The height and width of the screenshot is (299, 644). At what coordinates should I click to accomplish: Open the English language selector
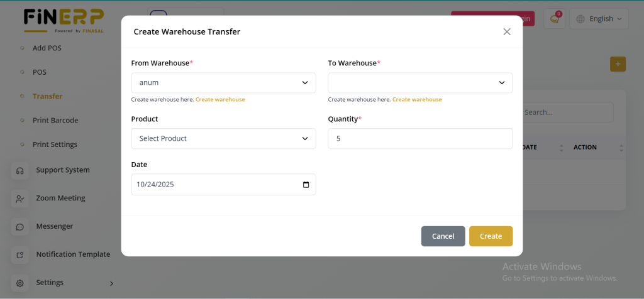point(599,19)
